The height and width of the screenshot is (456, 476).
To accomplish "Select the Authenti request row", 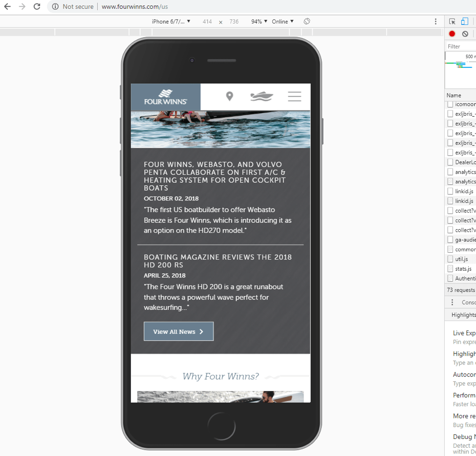I will tap(461, 279).
